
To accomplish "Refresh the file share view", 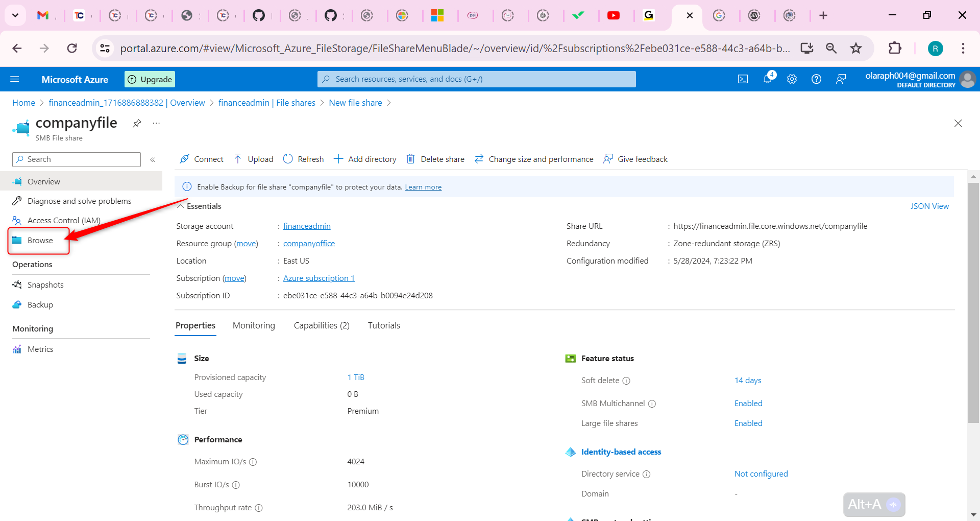I will pos(303,159).
